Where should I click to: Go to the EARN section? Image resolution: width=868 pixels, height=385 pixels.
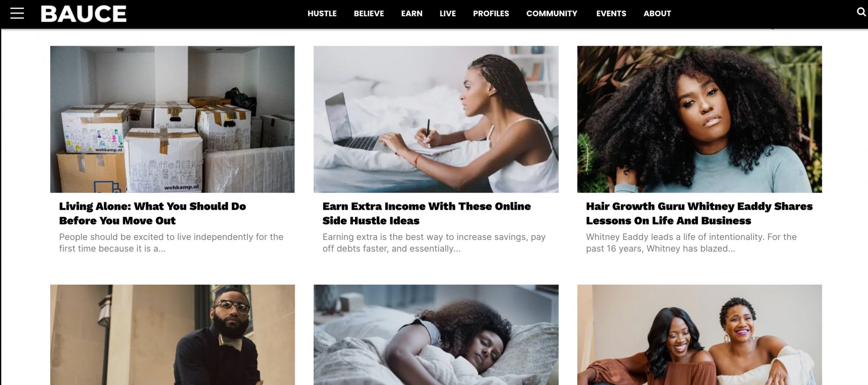412,14
